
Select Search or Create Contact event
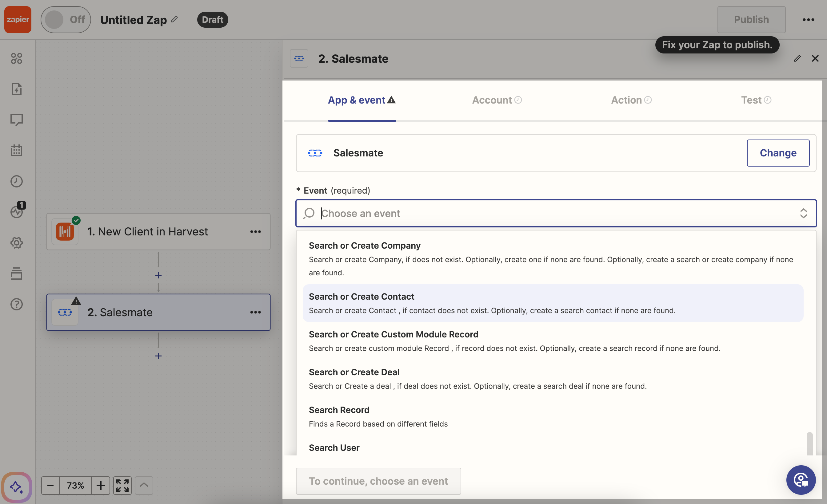(x=553, y=303)
